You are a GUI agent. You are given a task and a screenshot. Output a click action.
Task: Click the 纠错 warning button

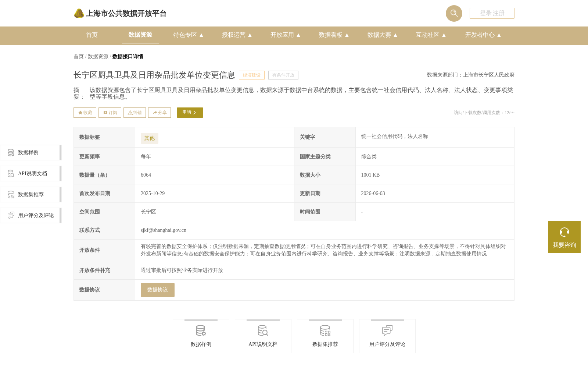tap(135, 113)
